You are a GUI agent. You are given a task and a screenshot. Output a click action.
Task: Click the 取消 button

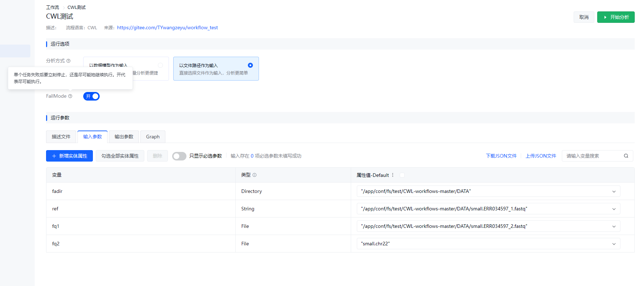[x=584, y=17]
